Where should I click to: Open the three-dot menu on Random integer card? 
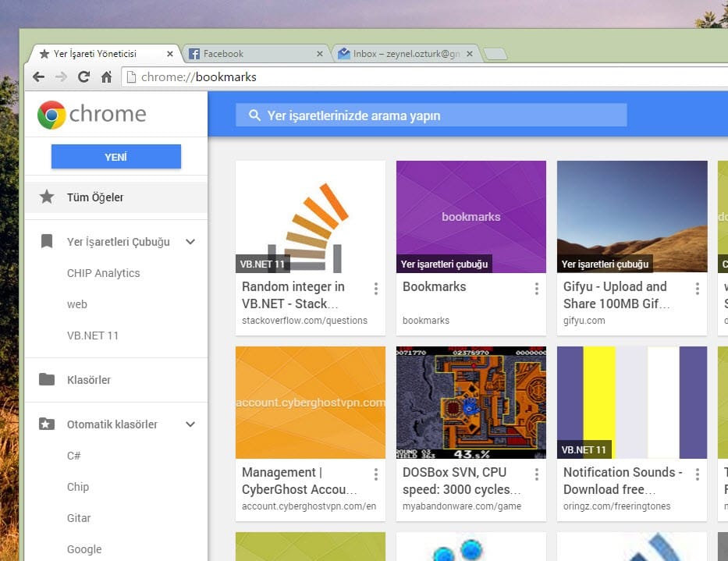point(375,289)
